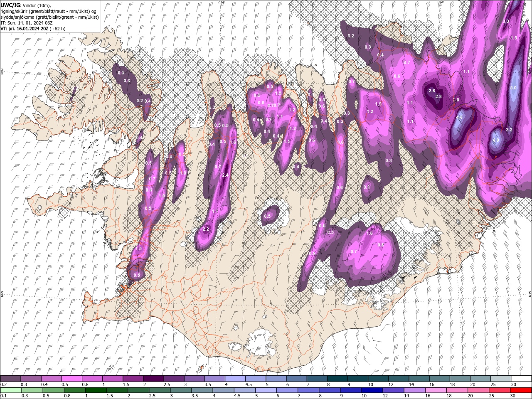Click the 'UWC/IG: Vindur (10m),' title line
Image resolution: width=532 pixels, height=399 pixels.
25,5
